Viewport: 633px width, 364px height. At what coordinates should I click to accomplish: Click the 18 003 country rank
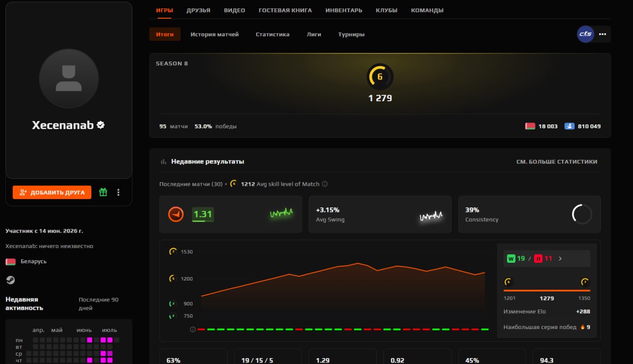548,126
